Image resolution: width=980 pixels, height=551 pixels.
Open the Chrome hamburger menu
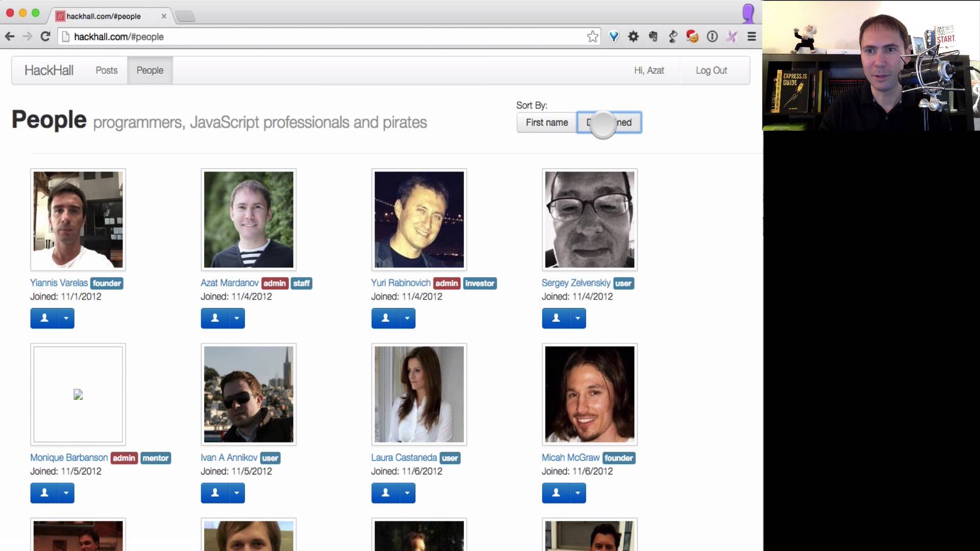tap(751, 37)
